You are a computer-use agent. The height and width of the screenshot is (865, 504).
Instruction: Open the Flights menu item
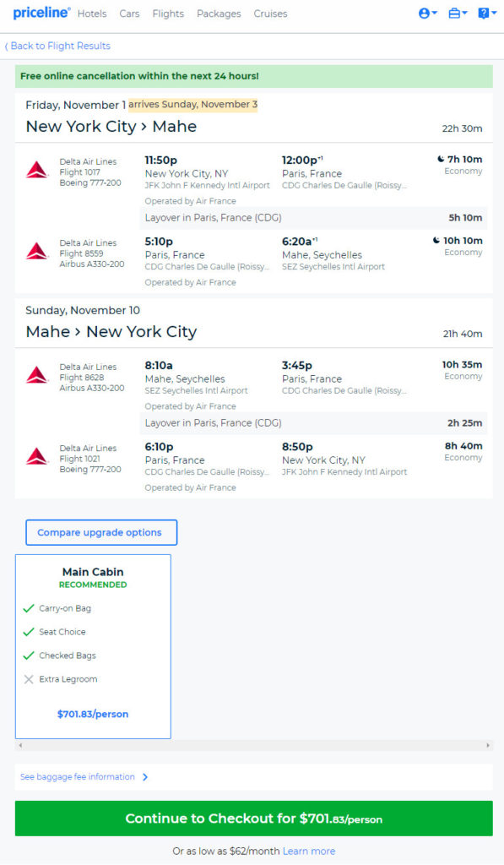coord(168,14)
